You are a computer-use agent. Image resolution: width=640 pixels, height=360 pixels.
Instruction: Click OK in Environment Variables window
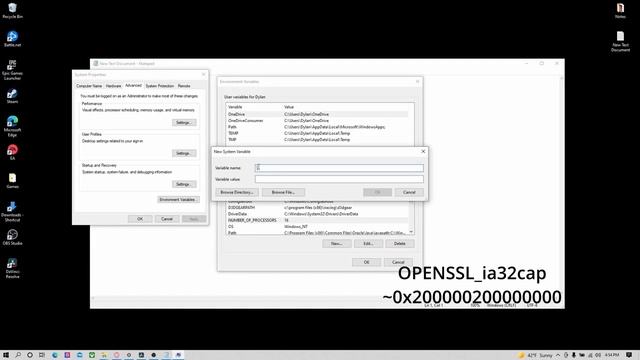tap(367, 262)
